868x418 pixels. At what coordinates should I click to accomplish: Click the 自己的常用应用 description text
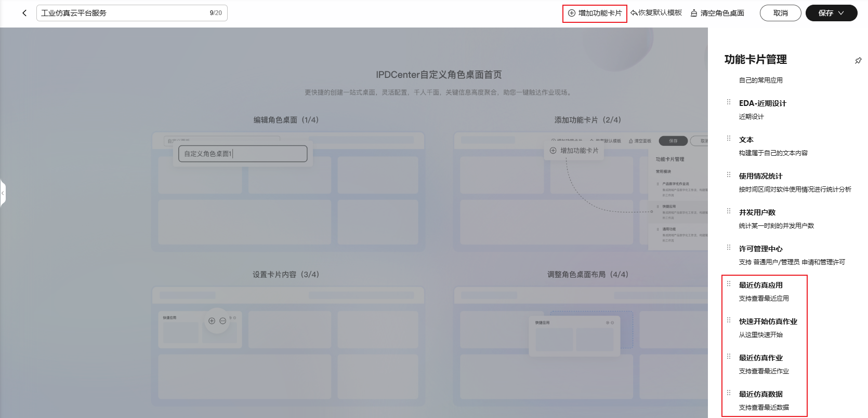(x=760, y=80)
